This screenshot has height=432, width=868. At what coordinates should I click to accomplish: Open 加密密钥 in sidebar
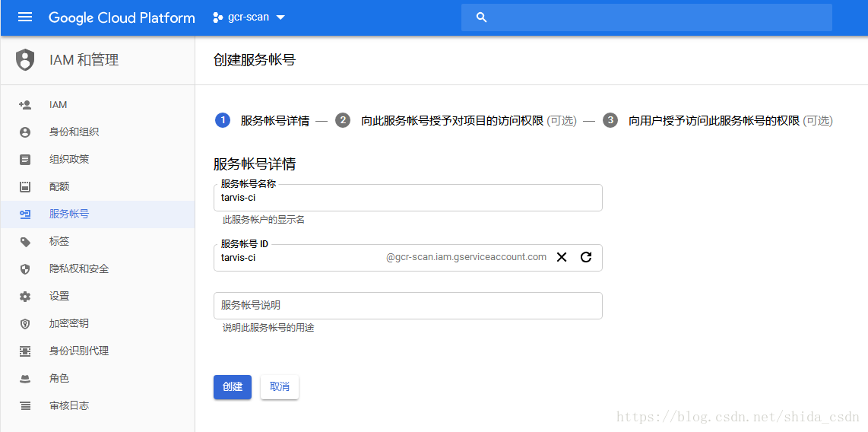pyautogui.click(x=97, y=324)
